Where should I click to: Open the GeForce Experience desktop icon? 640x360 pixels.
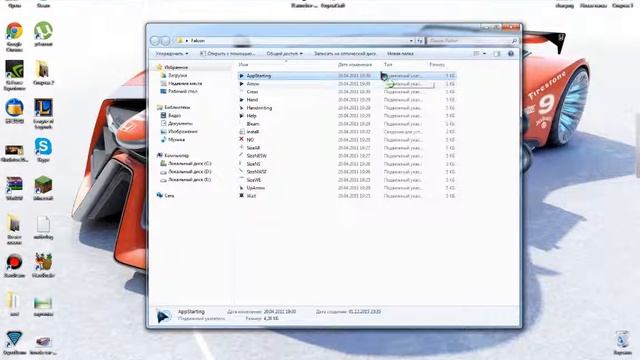[14, 74]
